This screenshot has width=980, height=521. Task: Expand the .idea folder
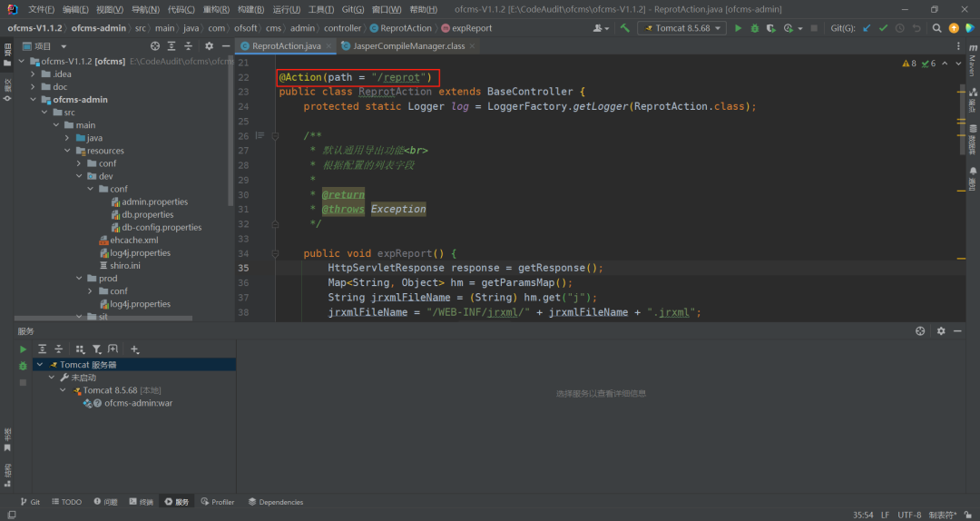(34, 74)
